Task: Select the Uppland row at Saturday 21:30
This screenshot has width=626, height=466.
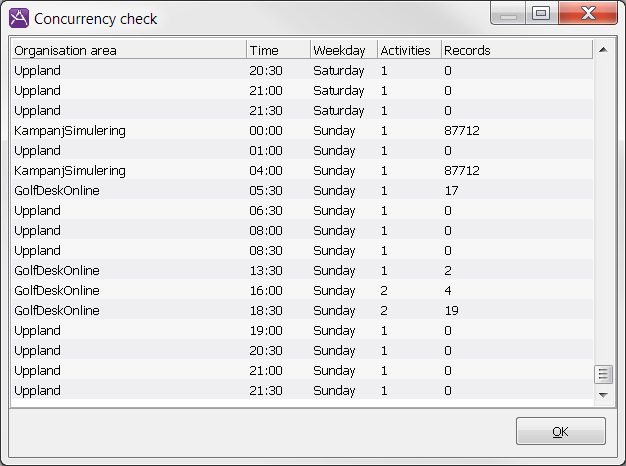Action: coord(302,111)
